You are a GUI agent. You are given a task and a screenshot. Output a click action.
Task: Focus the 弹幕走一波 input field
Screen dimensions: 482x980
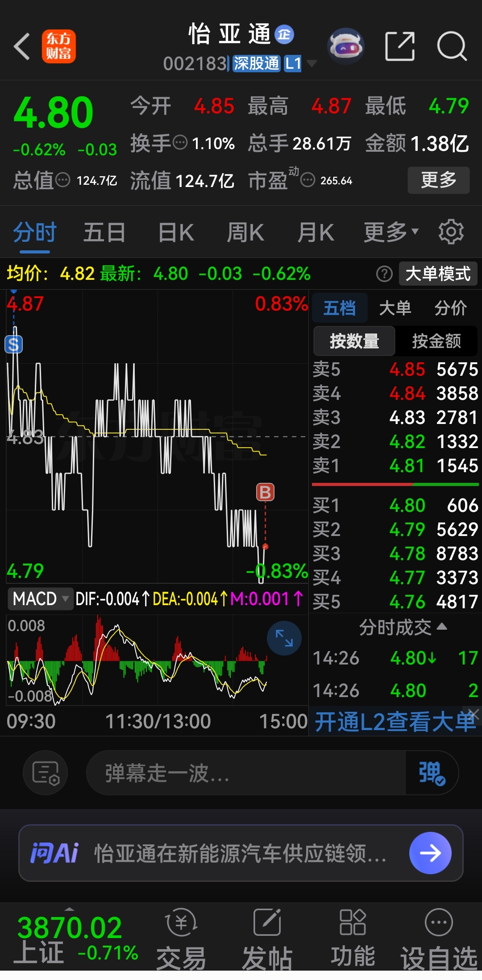[246, 772]
